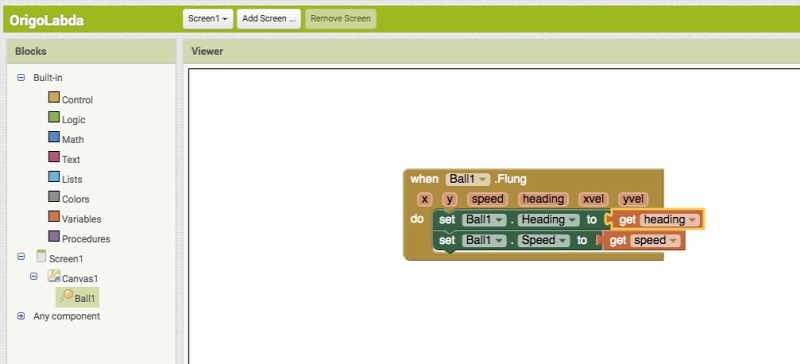Collapse the Built-in tree section

coord(21,78)
